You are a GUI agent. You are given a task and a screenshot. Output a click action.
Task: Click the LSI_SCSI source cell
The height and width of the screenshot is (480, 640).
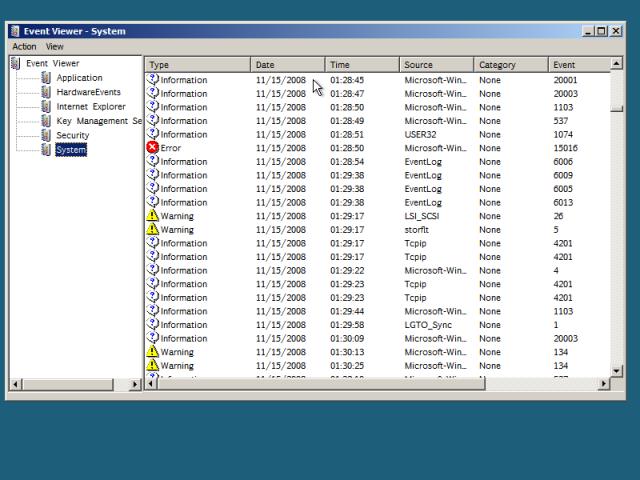422,216
